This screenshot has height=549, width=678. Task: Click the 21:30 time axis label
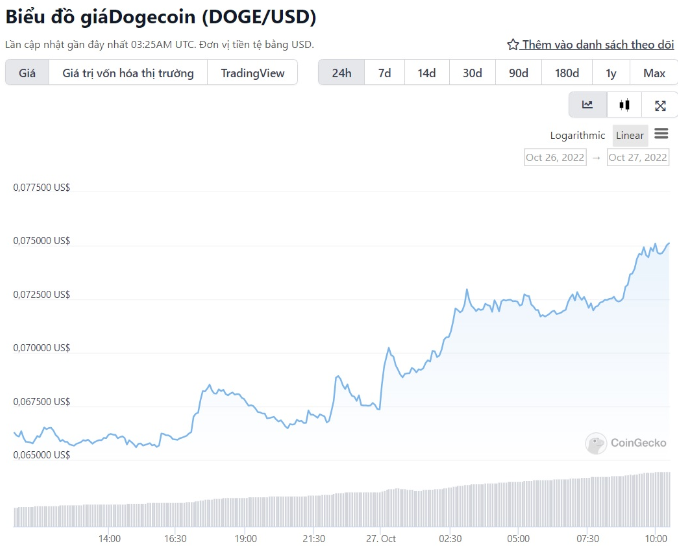[x=313, y=539]
